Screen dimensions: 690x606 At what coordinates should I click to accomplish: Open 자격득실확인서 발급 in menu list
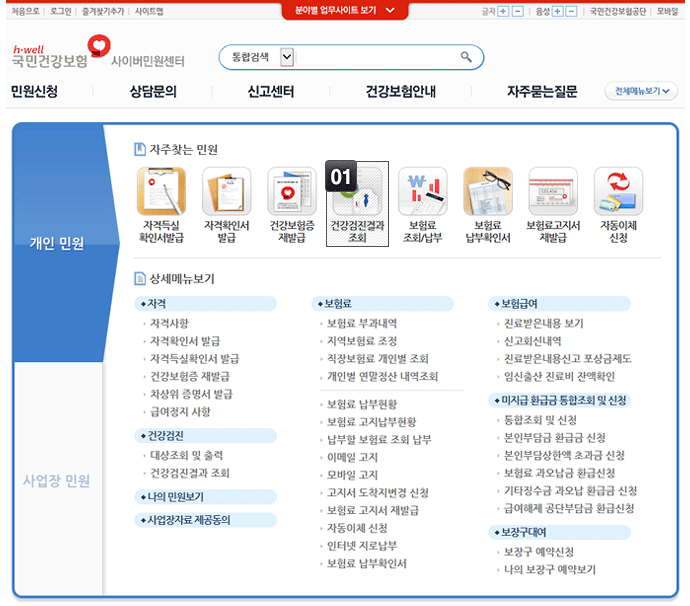point(195,359)
